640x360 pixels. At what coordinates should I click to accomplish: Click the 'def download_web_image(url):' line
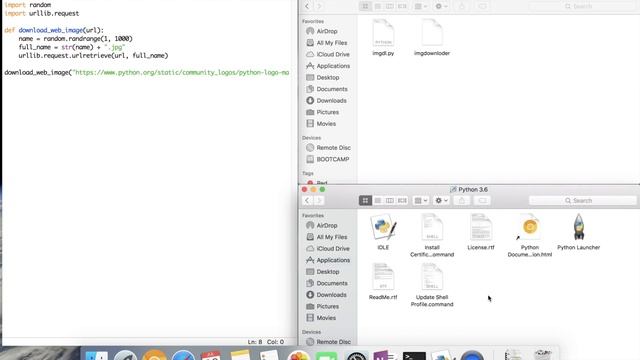(x=54, y=30)
